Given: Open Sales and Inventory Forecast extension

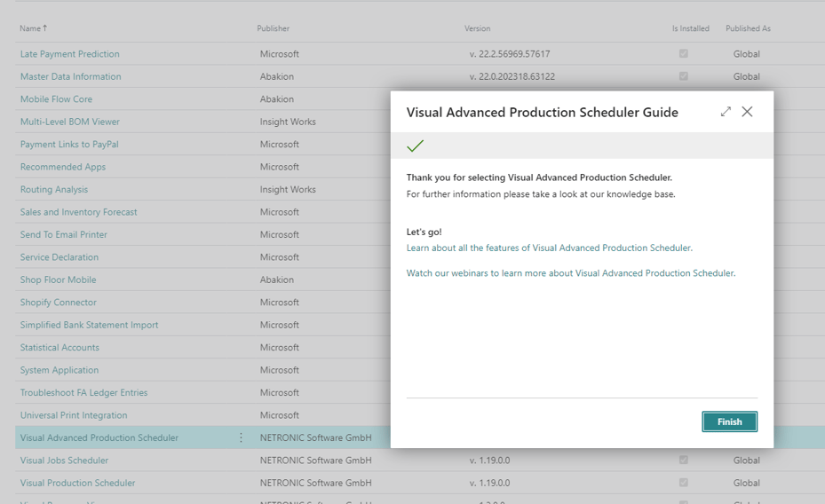Looking at the screenshot, I should point(78,212).
